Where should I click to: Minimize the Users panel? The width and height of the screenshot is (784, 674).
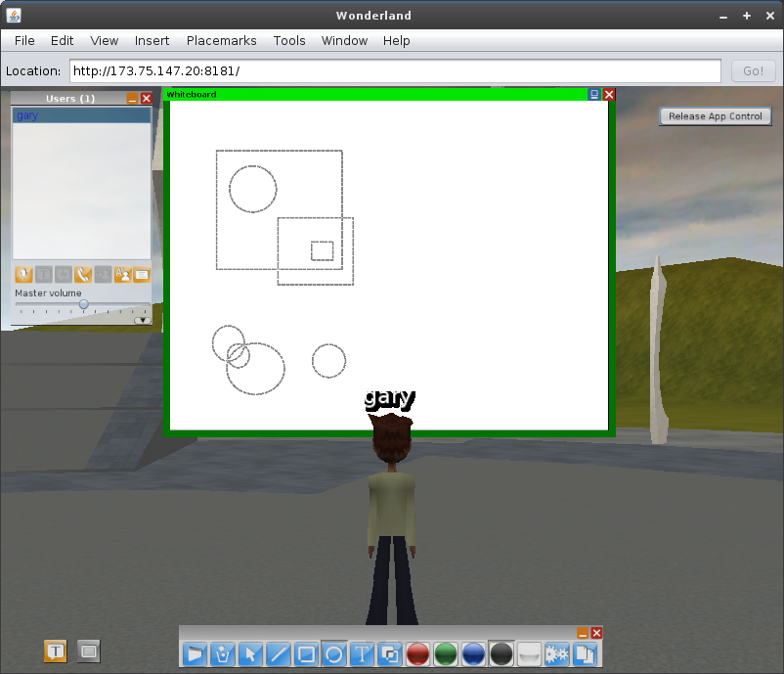pyautogui.click(x=133, y=99)
